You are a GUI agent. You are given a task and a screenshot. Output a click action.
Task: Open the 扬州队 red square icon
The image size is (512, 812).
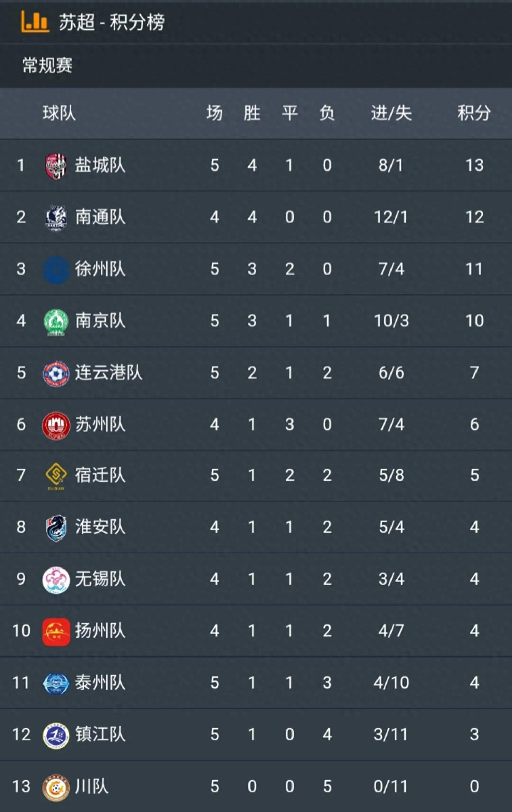tap(57, 631)
